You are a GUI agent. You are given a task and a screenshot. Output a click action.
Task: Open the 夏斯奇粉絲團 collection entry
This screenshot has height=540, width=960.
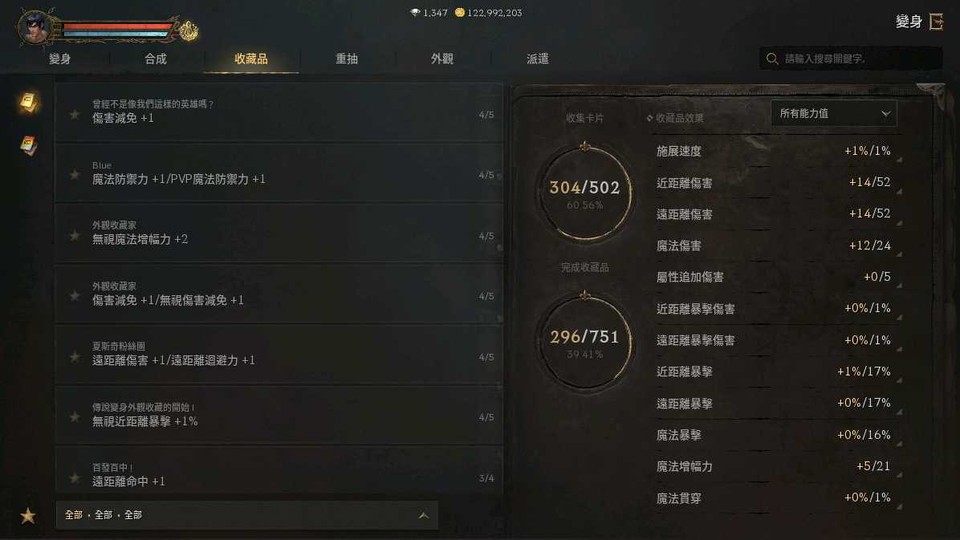(x=279, y=354)
